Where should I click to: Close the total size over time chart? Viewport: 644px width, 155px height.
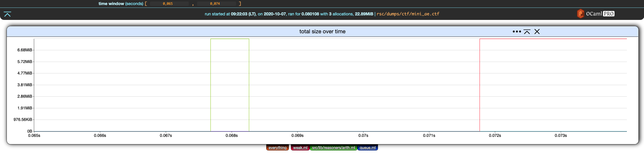click(x=537, y=32)
